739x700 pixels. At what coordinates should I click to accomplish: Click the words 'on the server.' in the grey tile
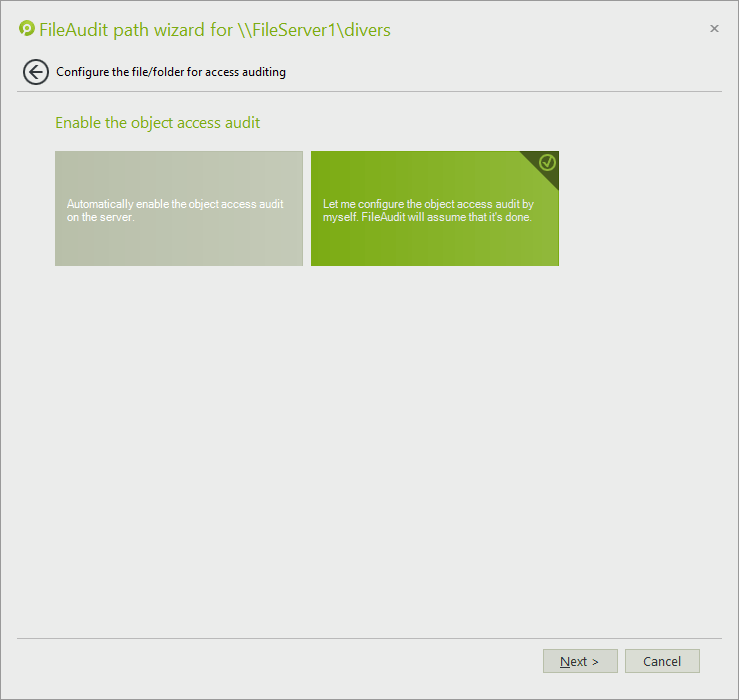coord(100,217)
